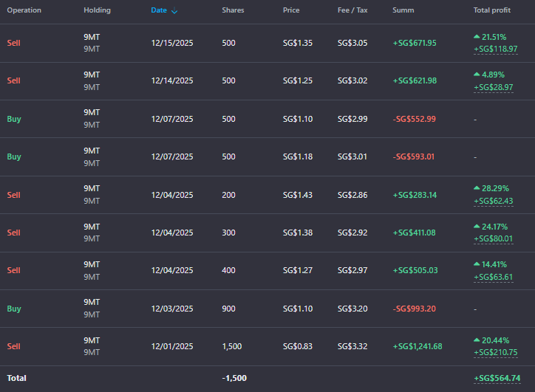Image resolution: width=535 pixels, height=392 pixels.
Task: Click the profit arrow beside 20.44%
Action: 477,340
